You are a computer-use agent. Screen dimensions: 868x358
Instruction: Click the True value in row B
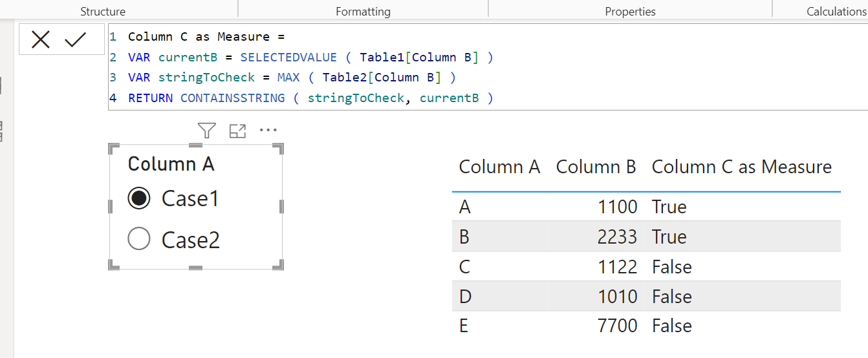coord(669,237)
